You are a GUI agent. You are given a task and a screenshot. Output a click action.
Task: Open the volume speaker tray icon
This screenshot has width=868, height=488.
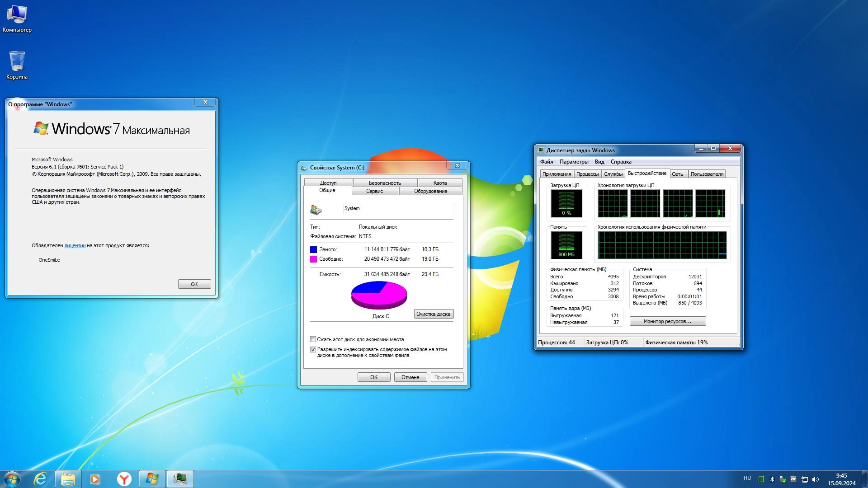(x=815, y=479)
